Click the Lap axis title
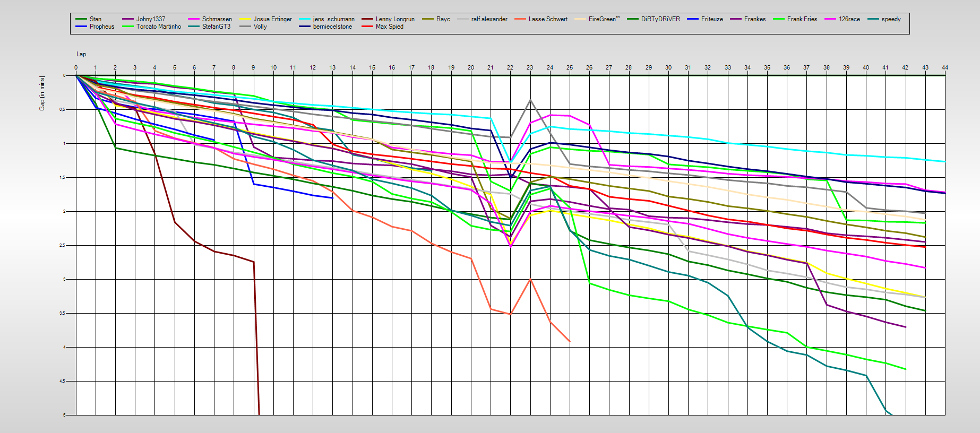Viewport: 980px width, 433px height. pos(81,54)
